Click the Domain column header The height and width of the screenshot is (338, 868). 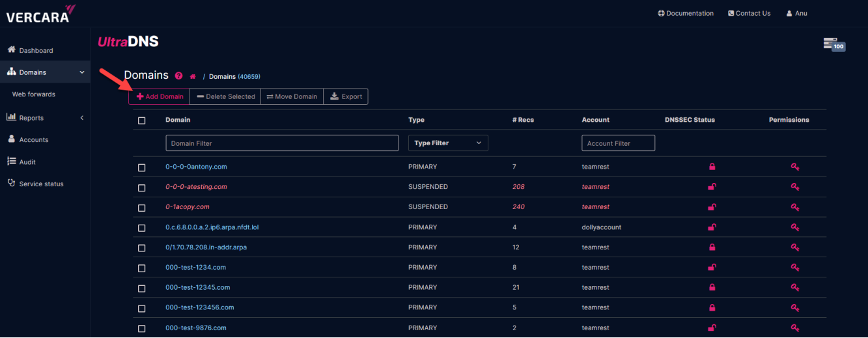click(178, 120)
